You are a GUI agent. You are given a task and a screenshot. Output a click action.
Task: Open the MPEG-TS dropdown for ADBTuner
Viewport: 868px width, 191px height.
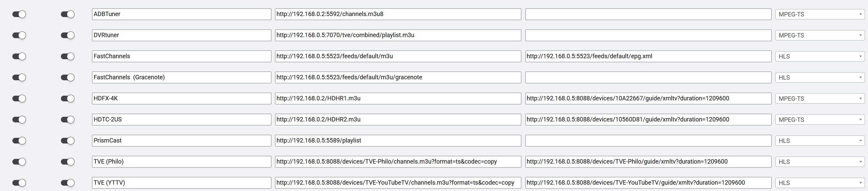point(819,14)
